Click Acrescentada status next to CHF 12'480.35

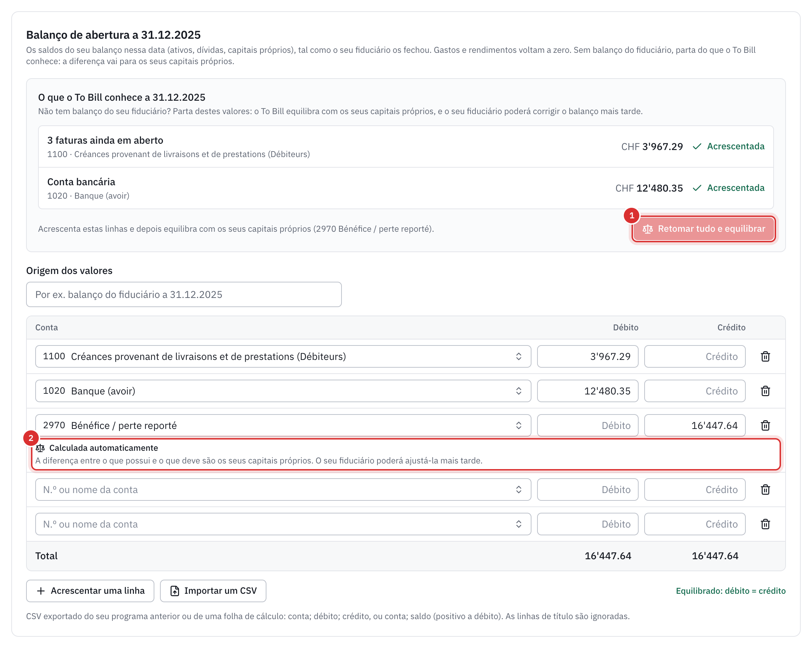[x=729, y=188]
